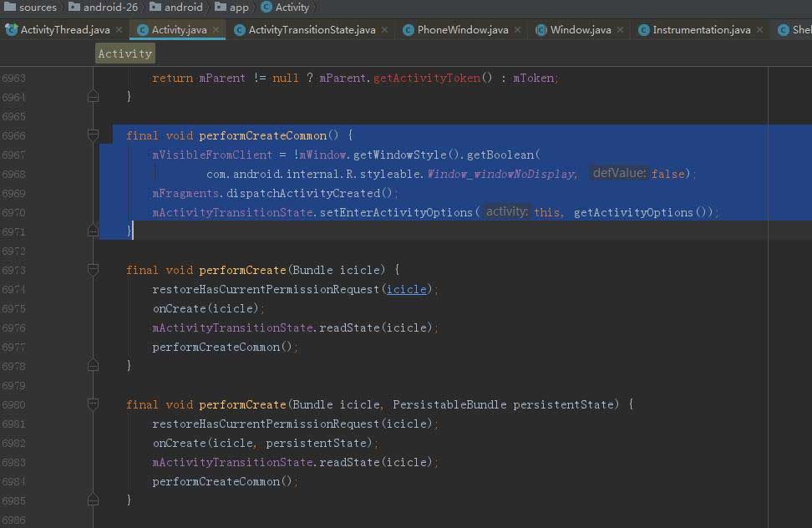The height and width of the screenshot is (528, 812).
Task: Click the class icon on ActivityThread.java tab
Action: (11, 30)
